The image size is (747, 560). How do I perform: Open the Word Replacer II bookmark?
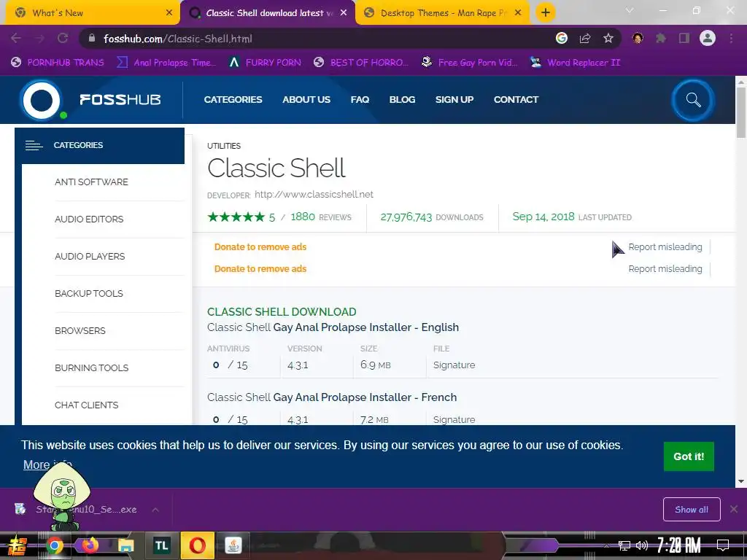click(575, 63)
